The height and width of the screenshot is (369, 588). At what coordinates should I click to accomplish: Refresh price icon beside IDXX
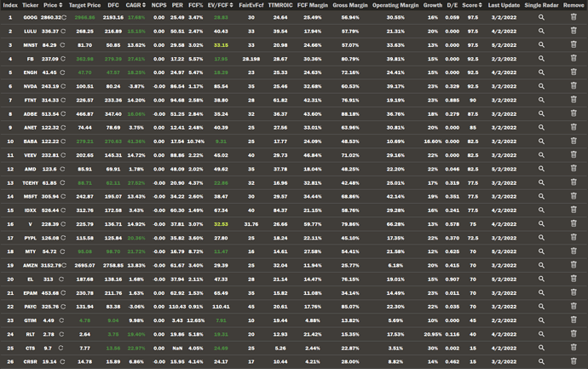63,210
